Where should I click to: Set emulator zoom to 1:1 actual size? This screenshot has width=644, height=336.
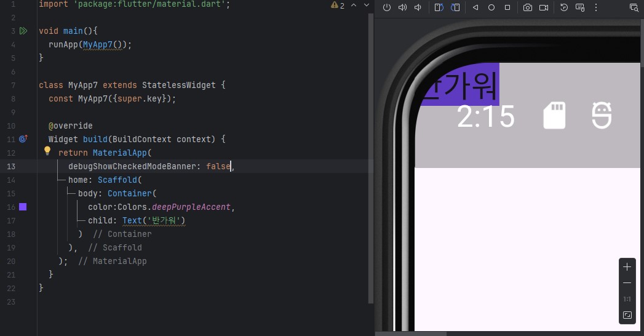point(627,299)
